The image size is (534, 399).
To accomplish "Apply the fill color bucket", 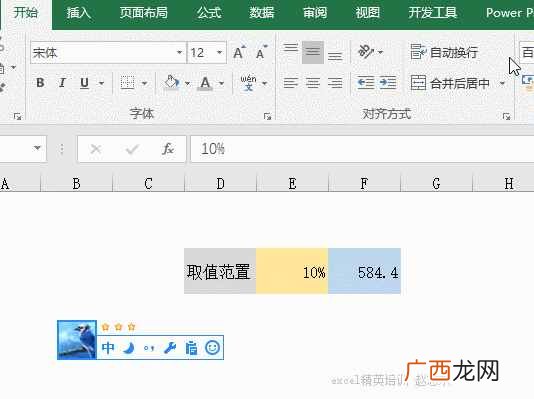I will click(x=172, y=83).
